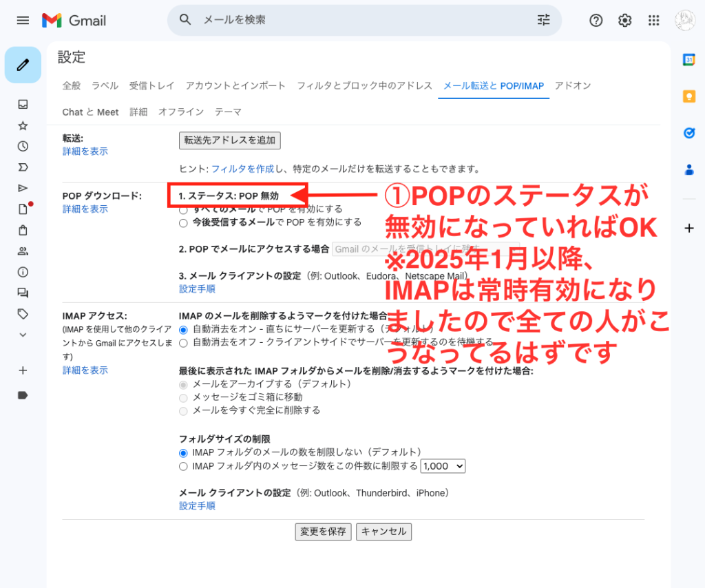Select 自動消去をオフ radio option
This screenshot has width=705, height=588.
pyautogui.click(x=183, y=342)
